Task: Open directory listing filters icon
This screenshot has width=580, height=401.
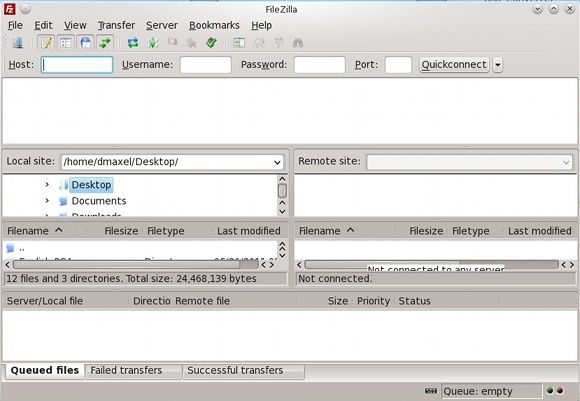Action: 239,43
